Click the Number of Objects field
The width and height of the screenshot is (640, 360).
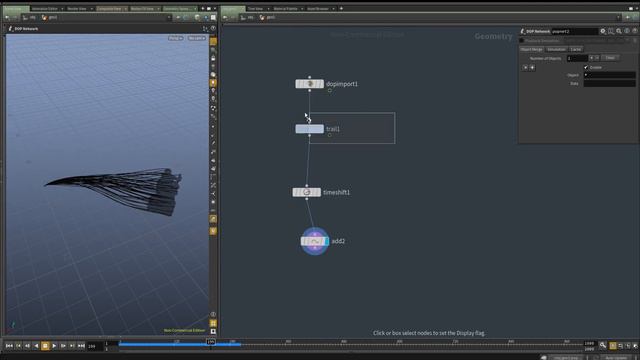tap(577, 58)
